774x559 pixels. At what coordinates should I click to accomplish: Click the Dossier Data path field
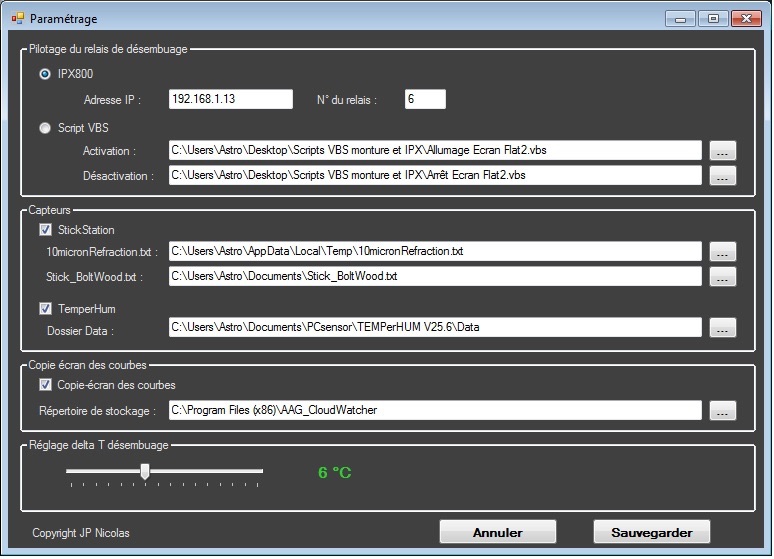point(435,327)
